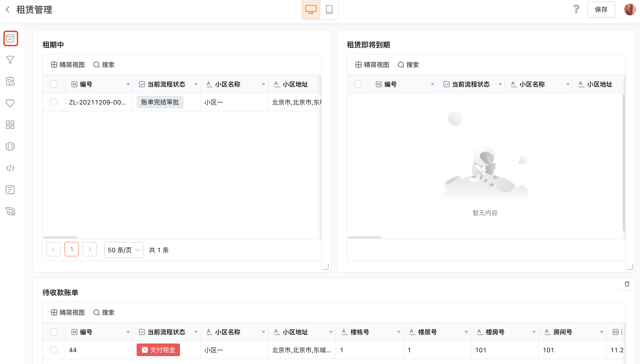640x364 pixels.
Task: Open the help question mark icon
Action: tap(576, 9)
